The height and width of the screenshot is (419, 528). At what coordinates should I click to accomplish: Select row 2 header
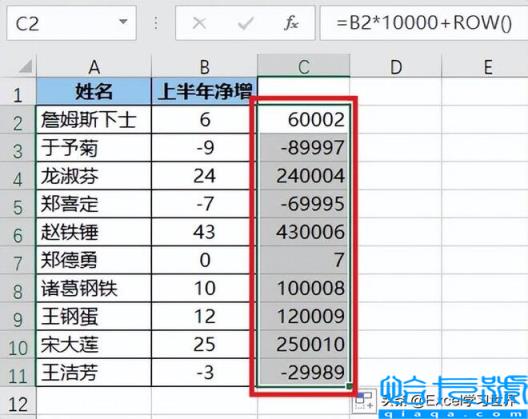coord(18,120)
